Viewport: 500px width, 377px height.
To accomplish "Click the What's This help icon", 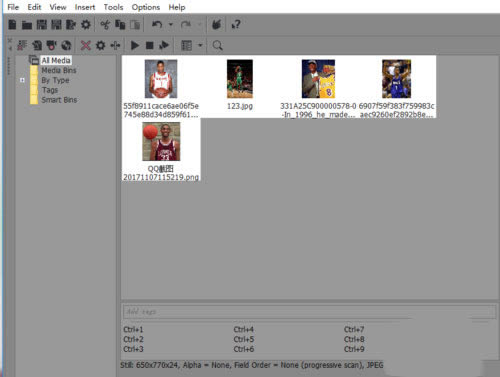I will point(236,25).
